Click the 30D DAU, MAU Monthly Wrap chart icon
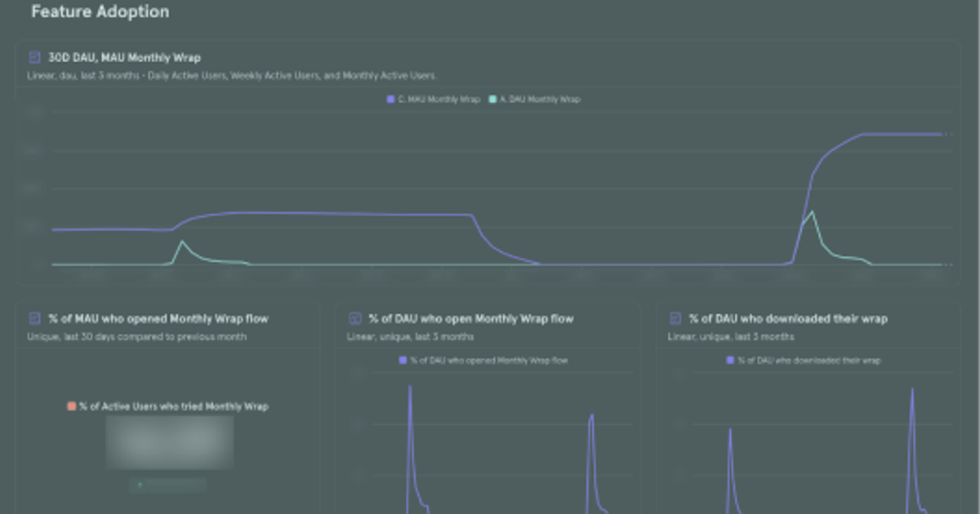This screenshot has width=980, height=514. 34,58
